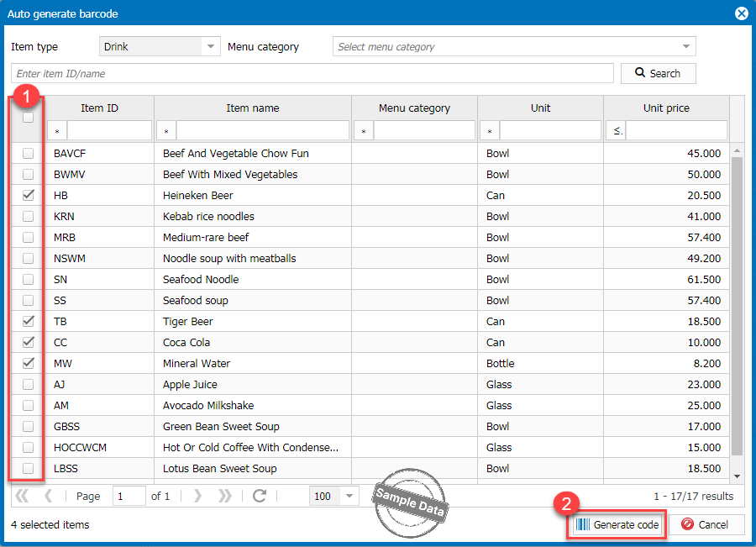This screenshot has width=756, height=547.
Task: Open the page size 100 dropdown
Action: click(x=349, y=496)
